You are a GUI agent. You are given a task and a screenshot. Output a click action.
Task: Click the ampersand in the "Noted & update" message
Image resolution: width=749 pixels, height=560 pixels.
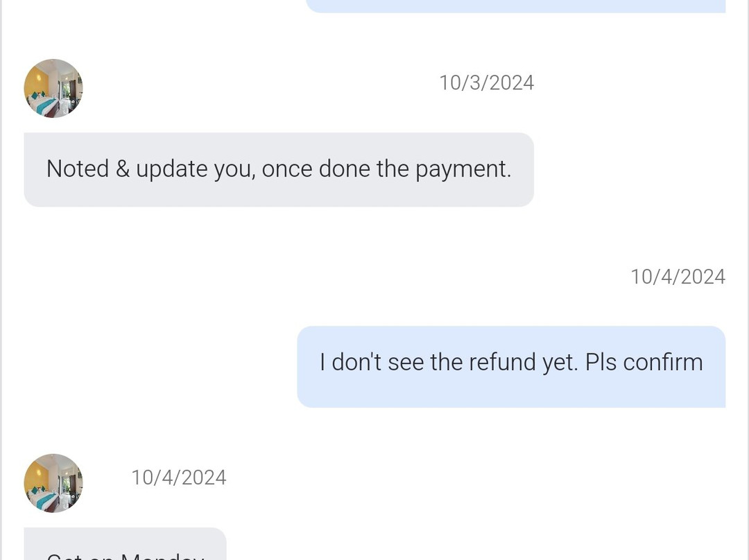(x=123, y=169)
